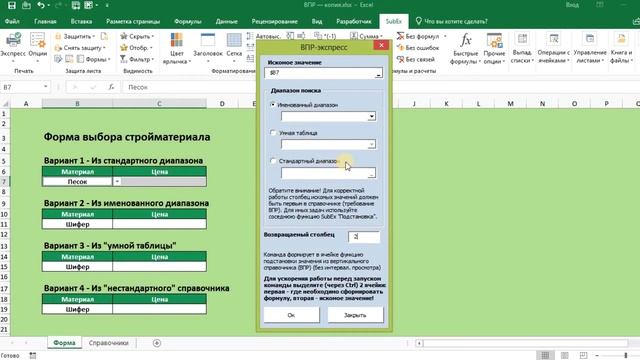Click the Возвращаемый столбец input field

click(364, 237)
